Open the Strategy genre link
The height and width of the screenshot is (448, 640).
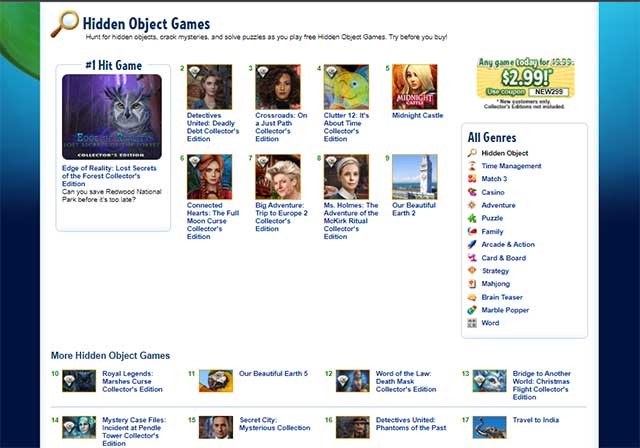coord(495,271)
